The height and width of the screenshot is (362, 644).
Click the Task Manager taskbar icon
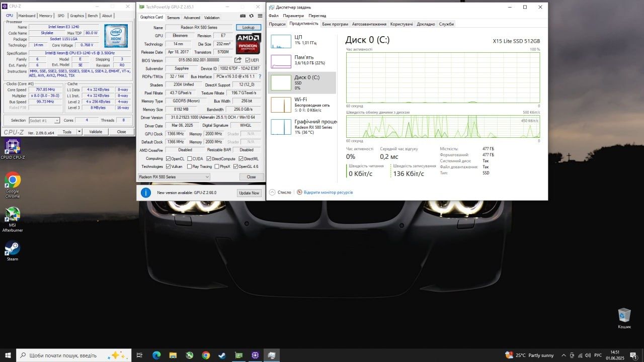tap(272, 355)
